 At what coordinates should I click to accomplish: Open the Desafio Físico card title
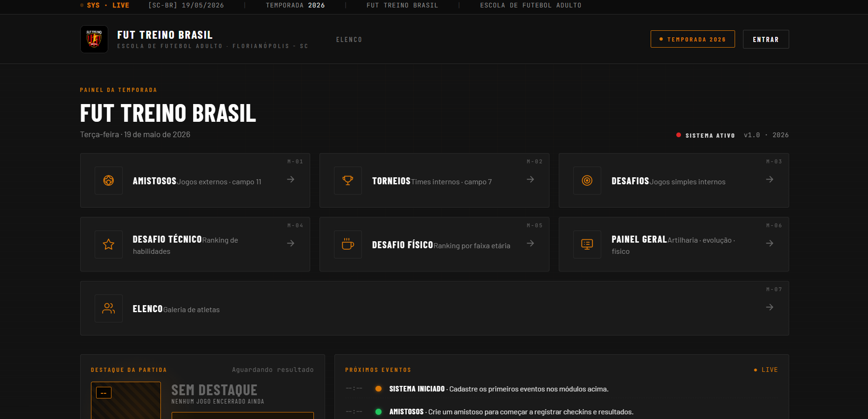[403, 245]
